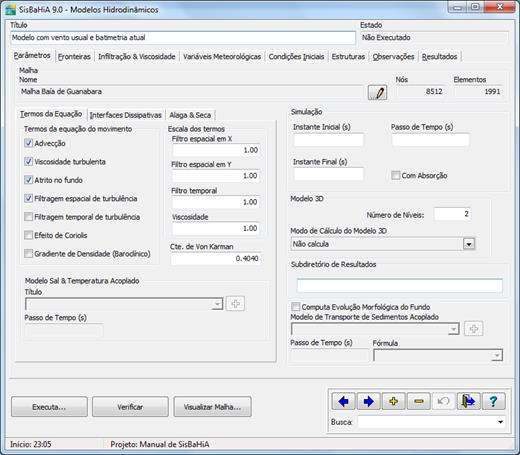Click status bar 'Início: 23:05'

click(31, 444)
